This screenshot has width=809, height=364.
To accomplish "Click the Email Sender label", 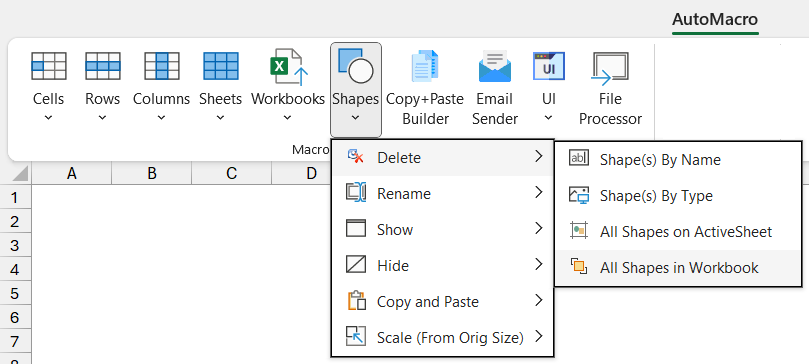I will coord(495,109).
